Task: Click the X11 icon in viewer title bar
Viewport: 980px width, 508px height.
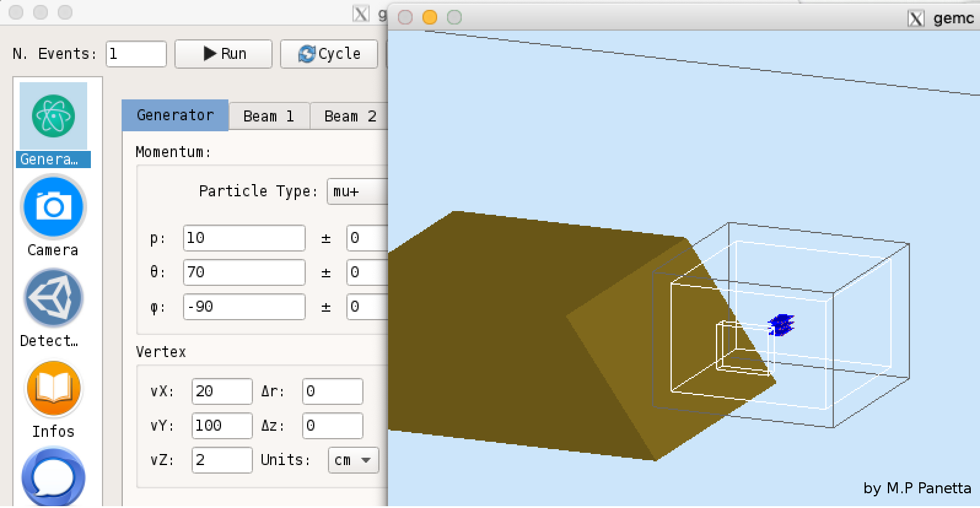Action: click(x=916, y=18)
